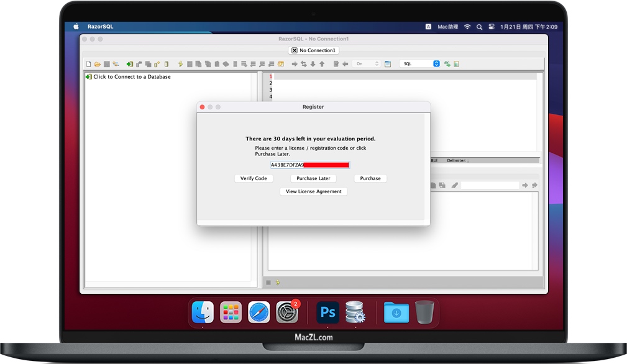Click the Purchase button

(x=370, y=179)
